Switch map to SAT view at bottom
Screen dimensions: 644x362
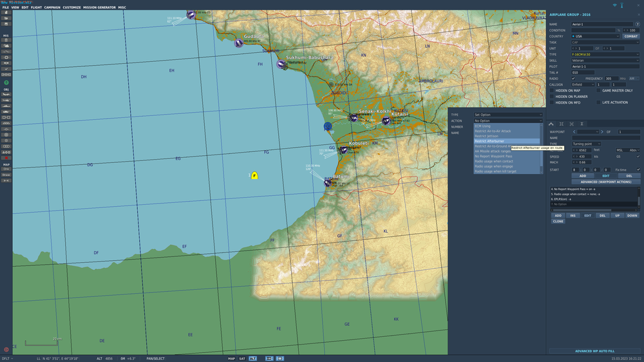tap(242, 359)
